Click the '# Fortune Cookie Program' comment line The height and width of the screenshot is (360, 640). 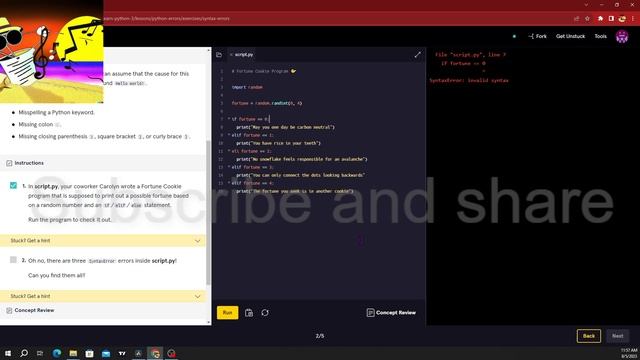[264, 71]
